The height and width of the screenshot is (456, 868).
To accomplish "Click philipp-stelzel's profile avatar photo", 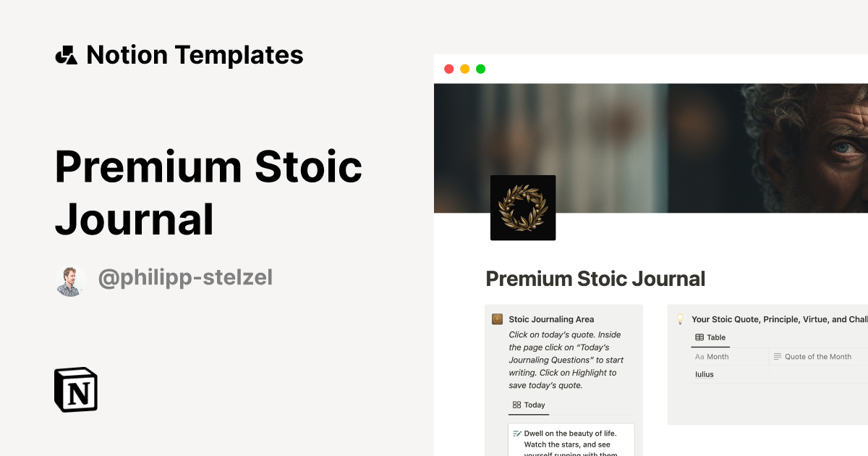I will point(70,280).
